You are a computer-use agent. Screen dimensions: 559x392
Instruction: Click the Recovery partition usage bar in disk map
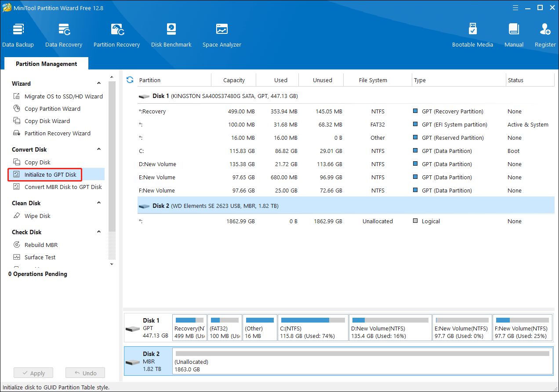pyautogui.click(x=189, y=320)
